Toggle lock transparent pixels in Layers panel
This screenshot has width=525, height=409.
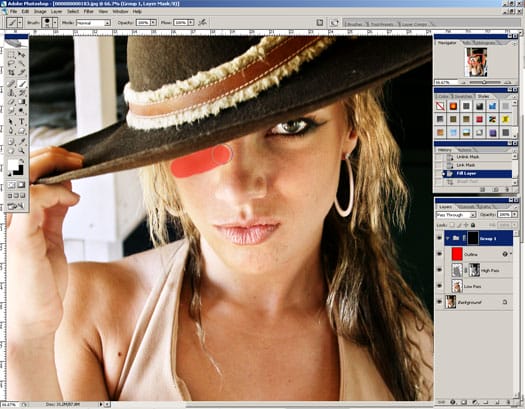(x=452, y=225)
